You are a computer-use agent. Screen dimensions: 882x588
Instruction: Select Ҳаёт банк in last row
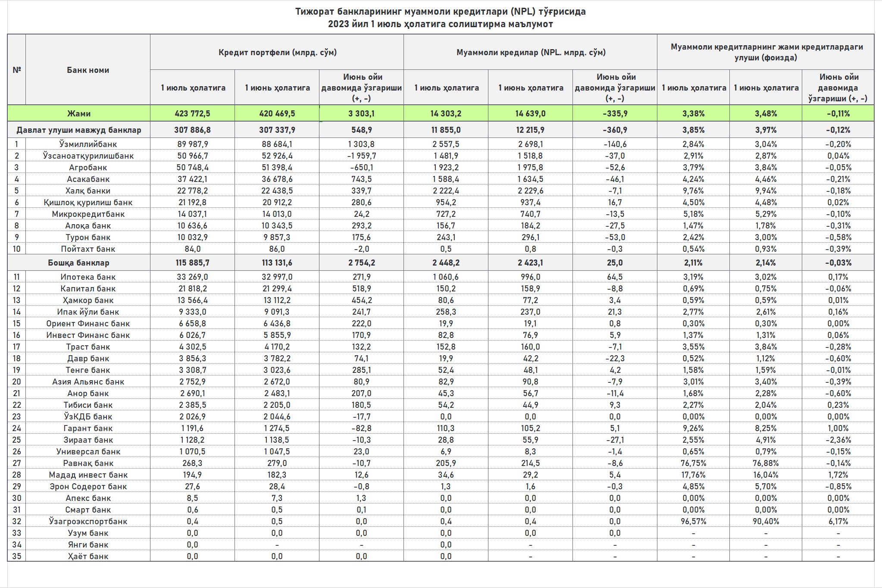point(88,556)
